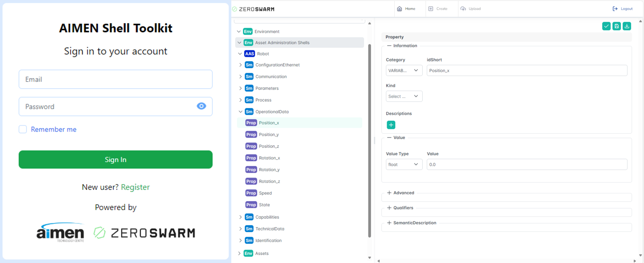
Task: Click the Upload cloud icon
Action: point(463,9)
